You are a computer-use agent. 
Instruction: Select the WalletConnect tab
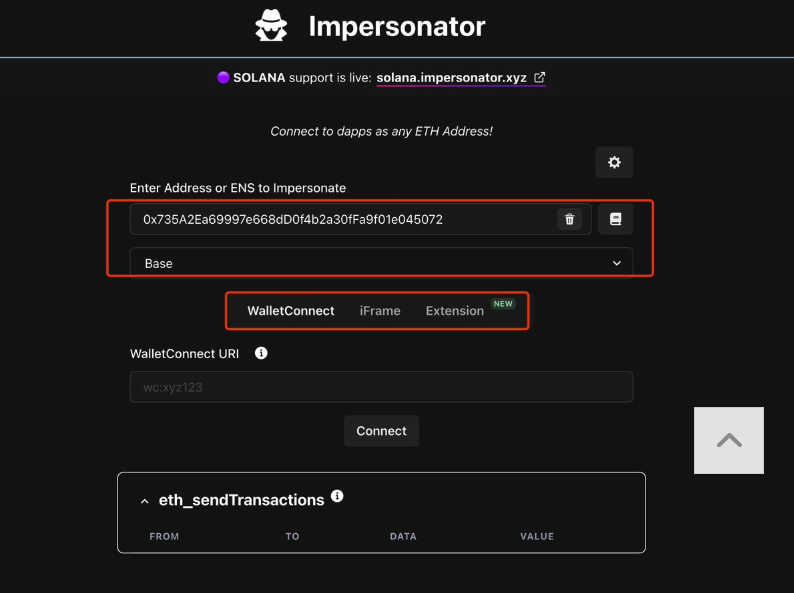pos(291,311)
